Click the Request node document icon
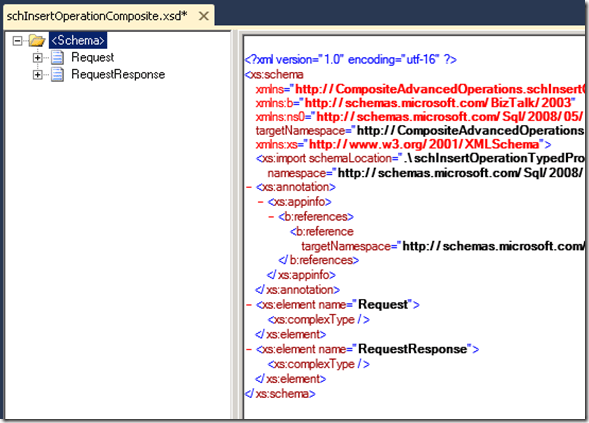The height and width of the screenshot is (423, 589). tap(57, 57)
